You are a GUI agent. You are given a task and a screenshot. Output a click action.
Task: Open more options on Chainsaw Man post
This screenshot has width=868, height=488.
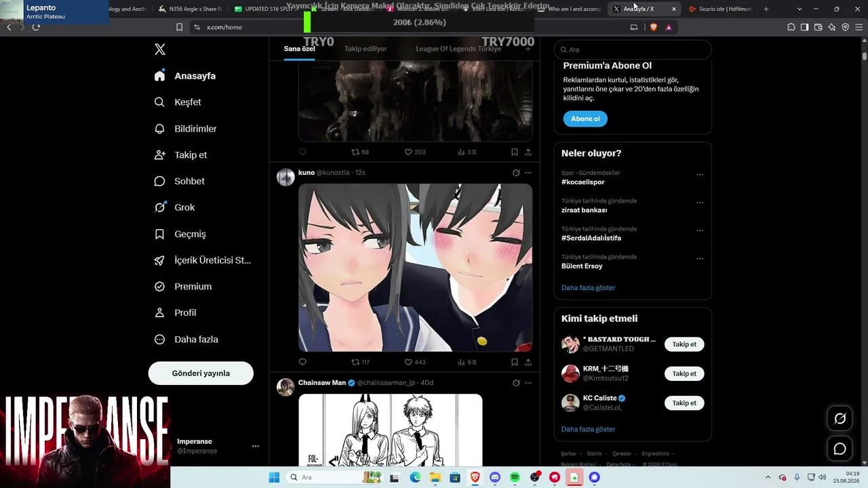[528, 383]
